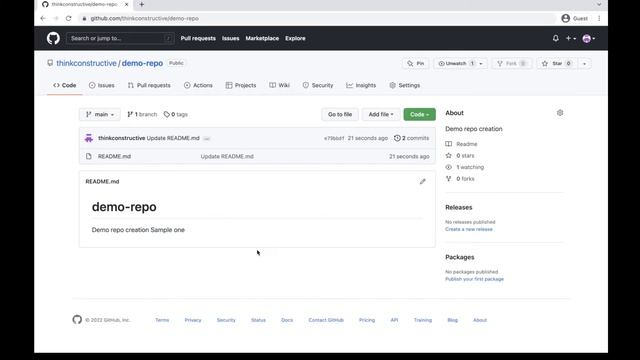This screenshot has height=360, width=640.
Task: Open the demo-repo repository link
Action: [142, 63]
